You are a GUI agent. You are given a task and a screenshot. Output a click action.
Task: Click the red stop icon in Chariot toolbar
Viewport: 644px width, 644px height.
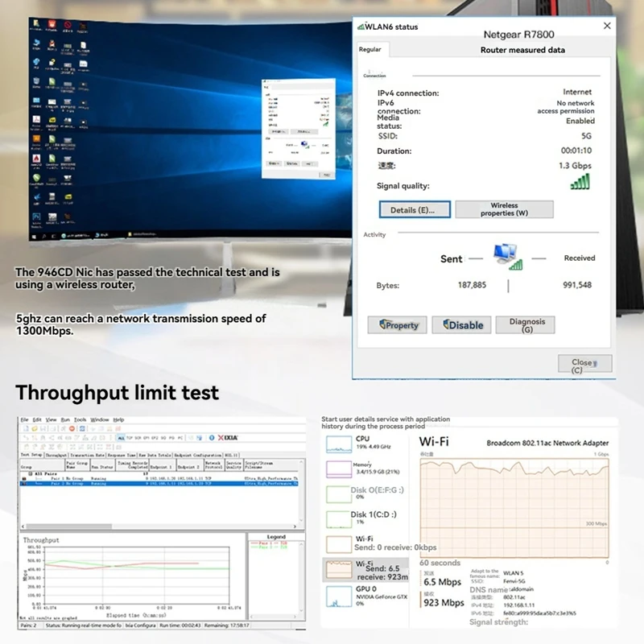coord(71,430)
